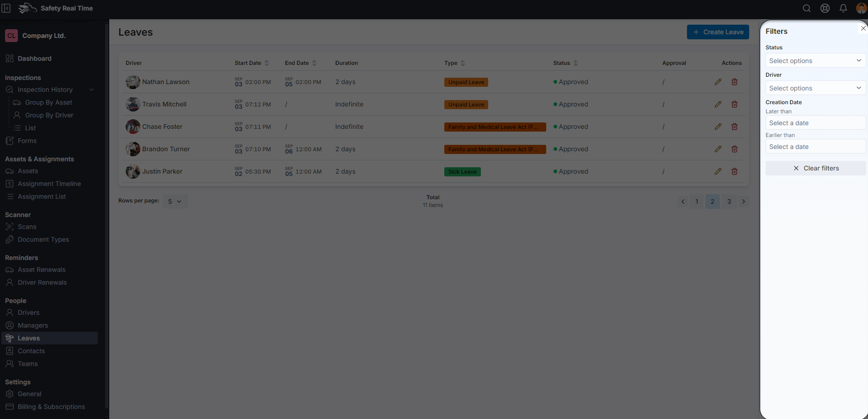The height and width of the screenshot is (419, 868).
Task: Open the Driver filter dropdown
Action: tap(815, 88)
